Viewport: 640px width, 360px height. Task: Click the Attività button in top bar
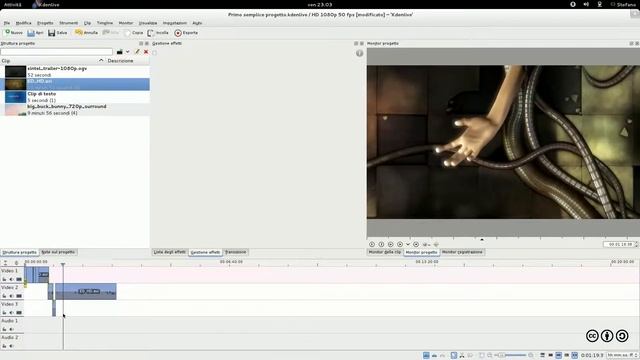[13, 4]
